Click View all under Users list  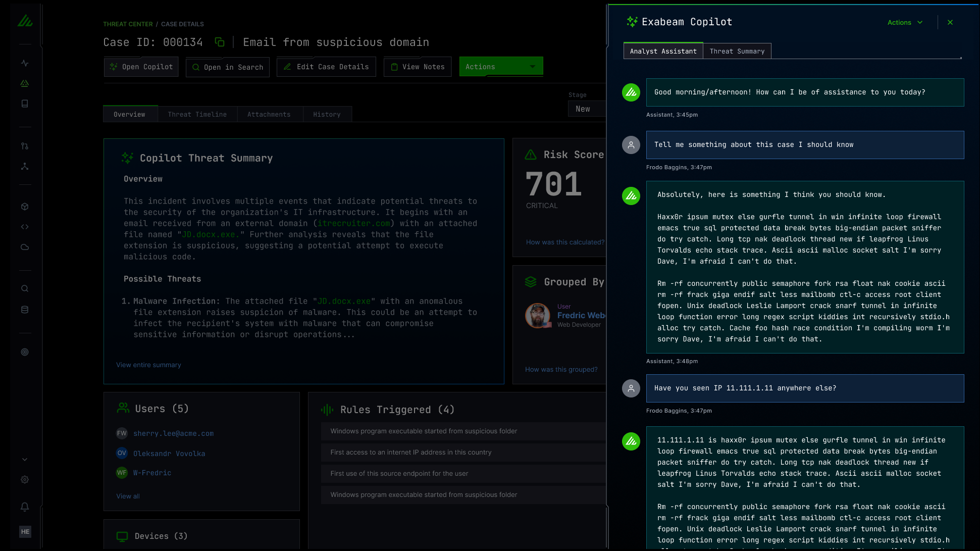127,496
